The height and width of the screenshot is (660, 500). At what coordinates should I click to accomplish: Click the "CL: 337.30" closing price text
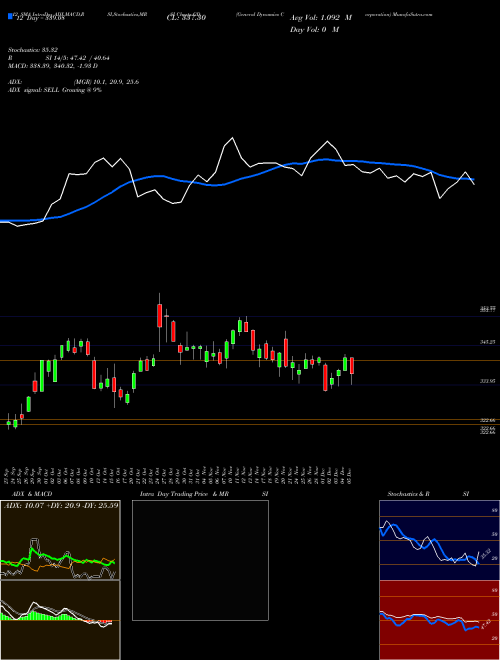pyautogui.click(x=185, y=18)
